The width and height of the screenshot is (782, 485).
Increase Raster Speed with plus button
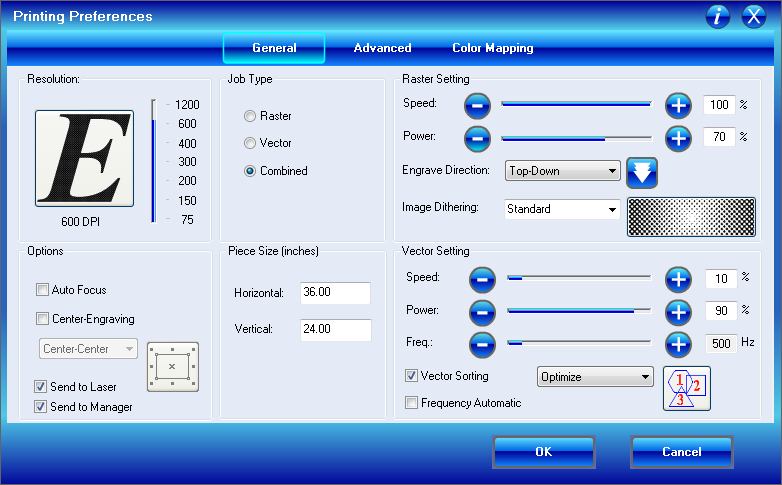[x=678, y=106]
